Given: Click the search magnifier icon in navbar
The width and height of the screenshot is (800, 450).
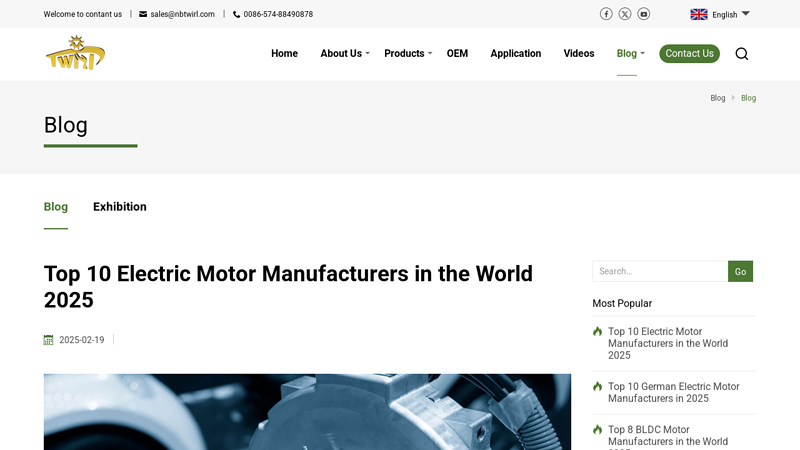Looking at the screenshot, I should pyautogui.click(x=742, y=54).
